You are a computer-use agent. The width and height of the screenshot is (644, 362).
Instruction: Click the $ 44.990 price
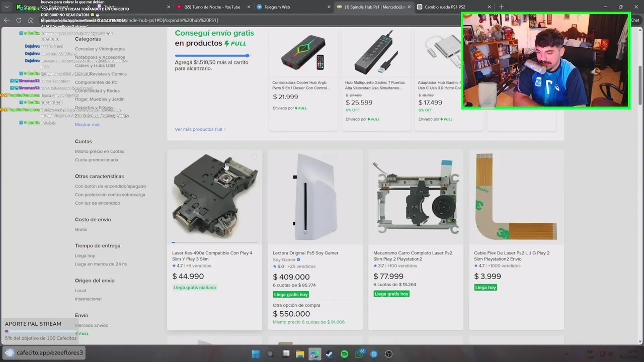point(188,276)
